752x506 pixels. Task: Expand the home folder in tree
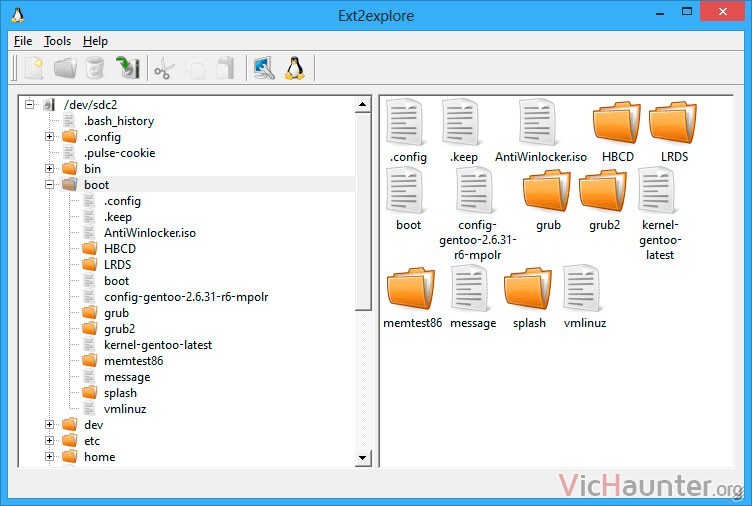pos(49,457)
